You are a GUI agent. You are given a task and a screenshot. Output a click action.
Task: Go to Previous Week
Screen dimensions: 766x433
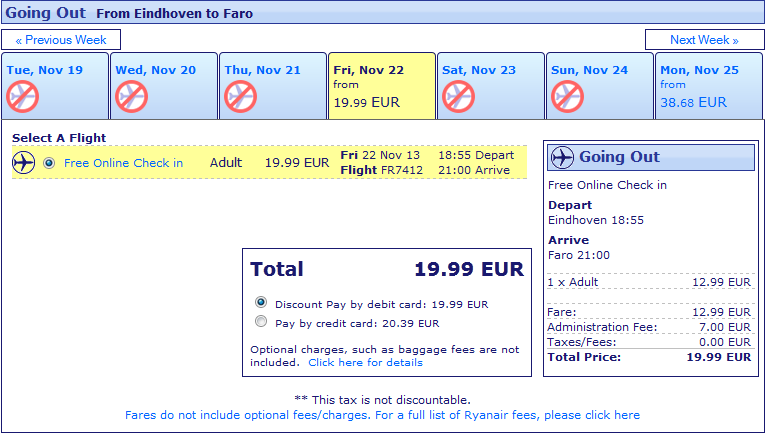click(x=61, y=40)
